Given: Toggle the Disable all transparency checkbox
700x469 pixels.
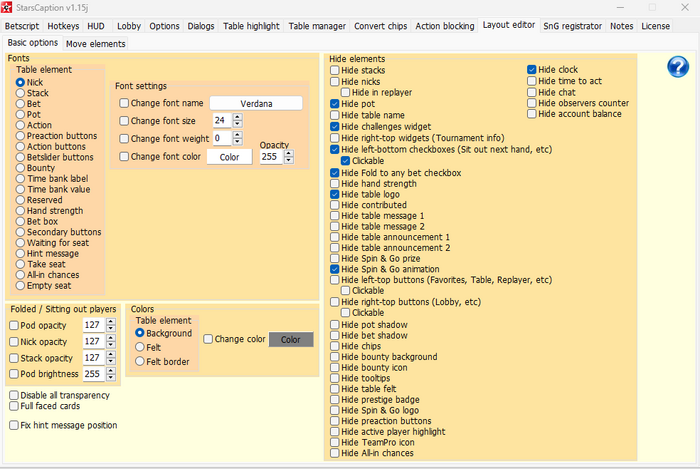Looking at the screenshot, I should pyautogui.click(x=14, y=395).
